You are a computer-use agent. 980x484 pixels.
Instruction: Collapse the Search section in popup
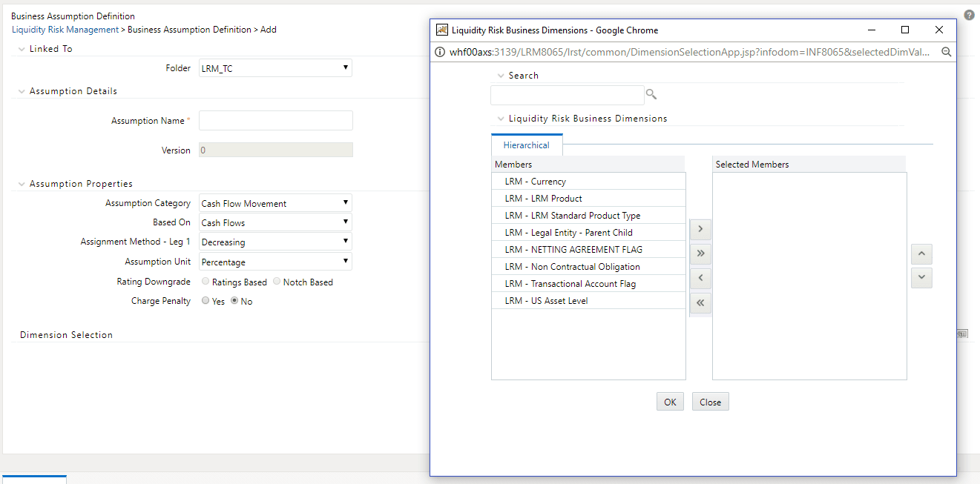coord(501,76)
